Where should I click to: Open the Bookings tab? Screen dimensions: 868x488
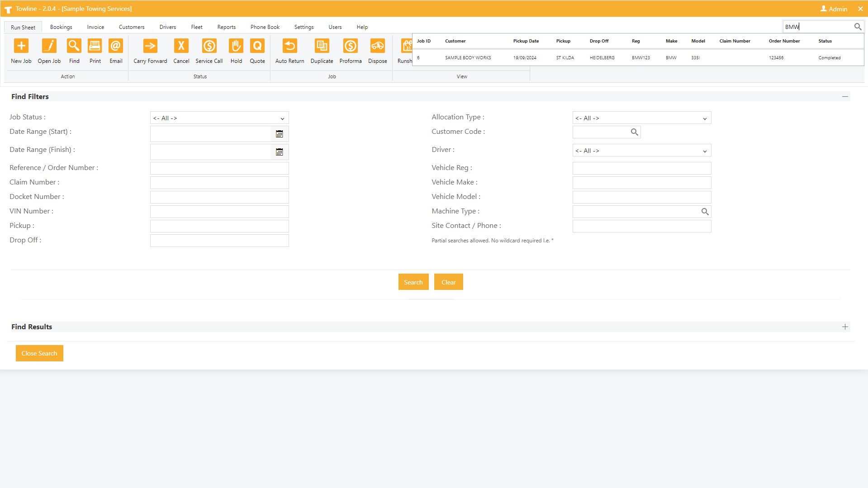61,27
